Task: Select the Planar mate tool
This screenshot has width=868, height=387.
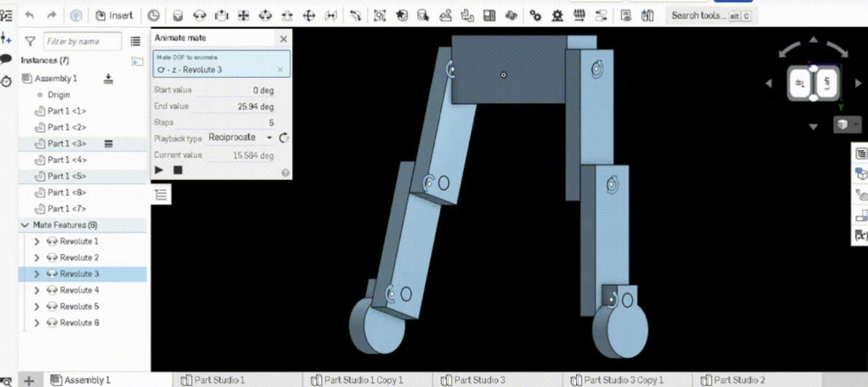Action: pyautogui.click(x=243, y=15)
